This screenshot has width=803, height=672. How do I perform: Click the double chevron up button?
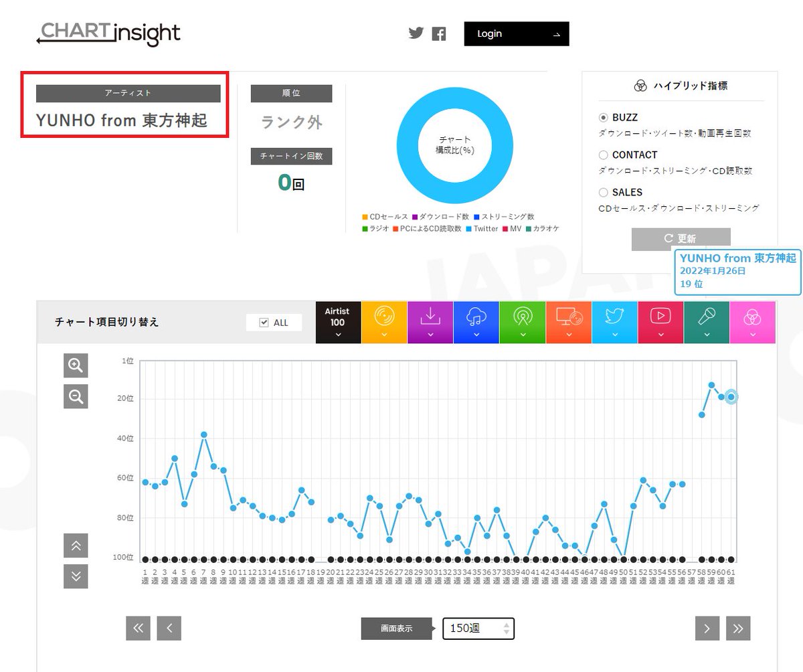point(76,545)
